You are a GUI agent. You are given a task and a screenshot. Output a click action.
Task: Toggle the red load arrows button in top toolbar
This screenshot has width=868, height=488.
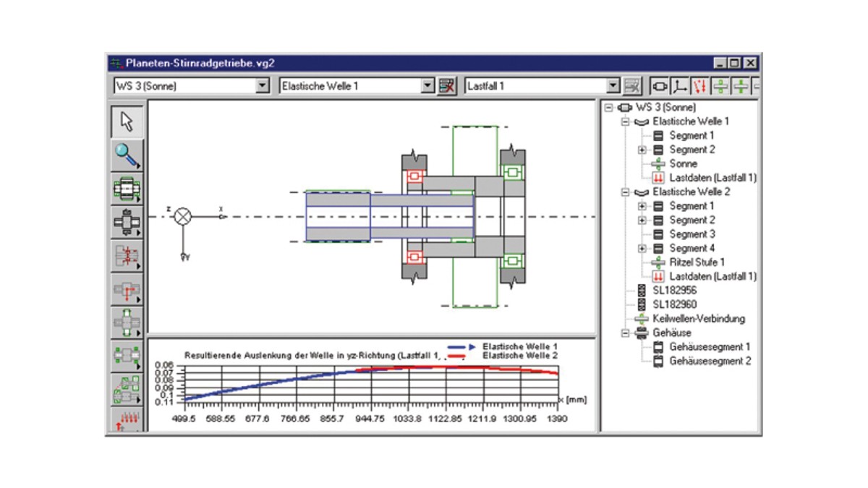tap(699, 86)
